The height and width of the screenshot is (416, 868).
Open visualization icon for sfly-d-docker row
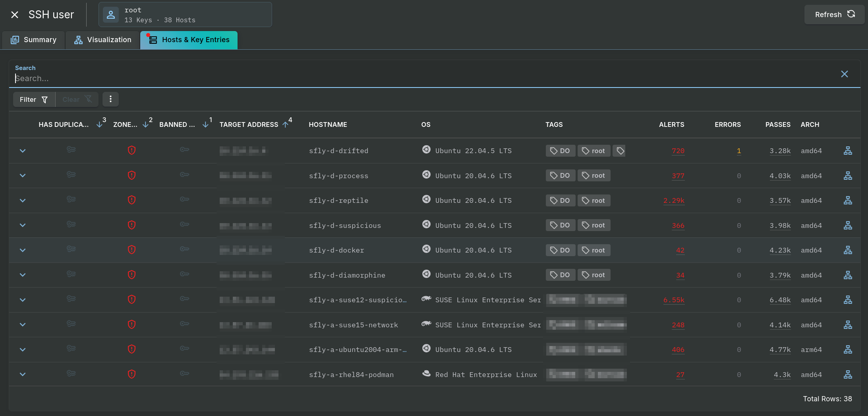pos(848,250)
